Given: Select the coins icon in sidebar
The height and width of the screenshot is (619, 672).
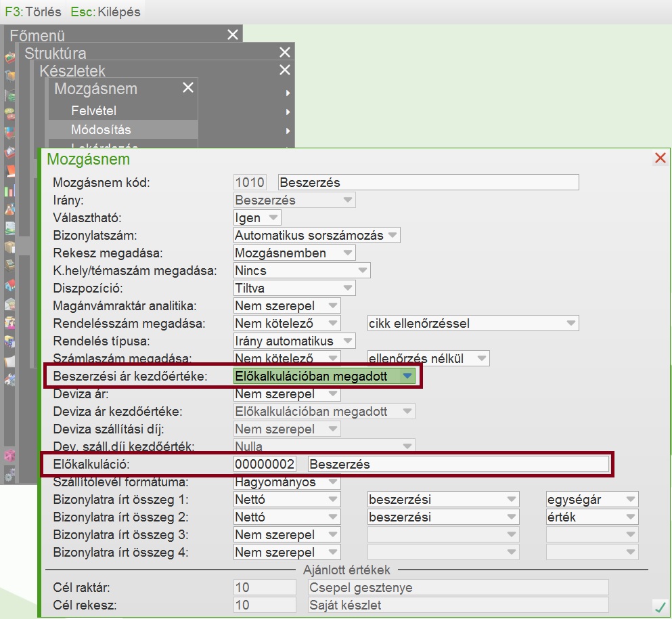Looking at the screenshot, I should (x=10, y=114).
